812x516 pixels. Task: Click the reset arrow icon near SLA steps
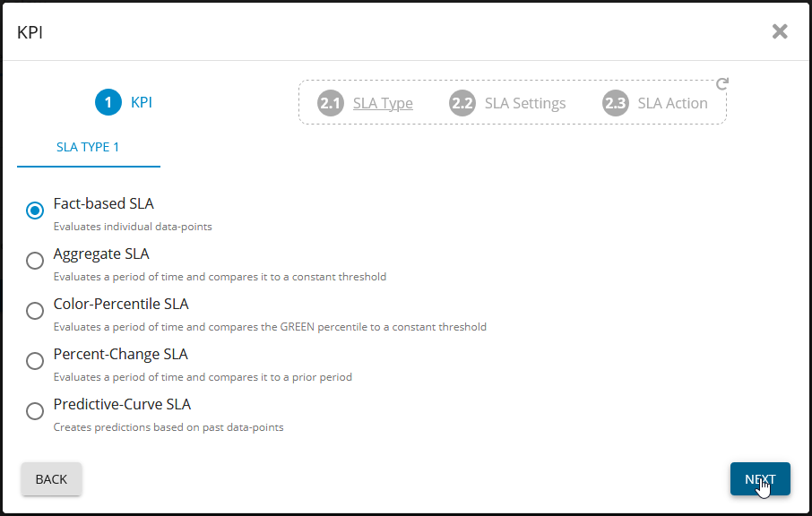722,84
